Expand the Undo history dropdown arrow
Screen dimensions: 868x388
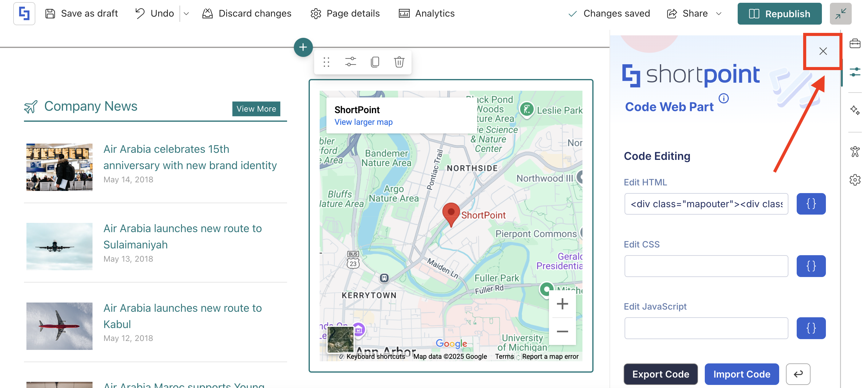click(x=186, y=14)
